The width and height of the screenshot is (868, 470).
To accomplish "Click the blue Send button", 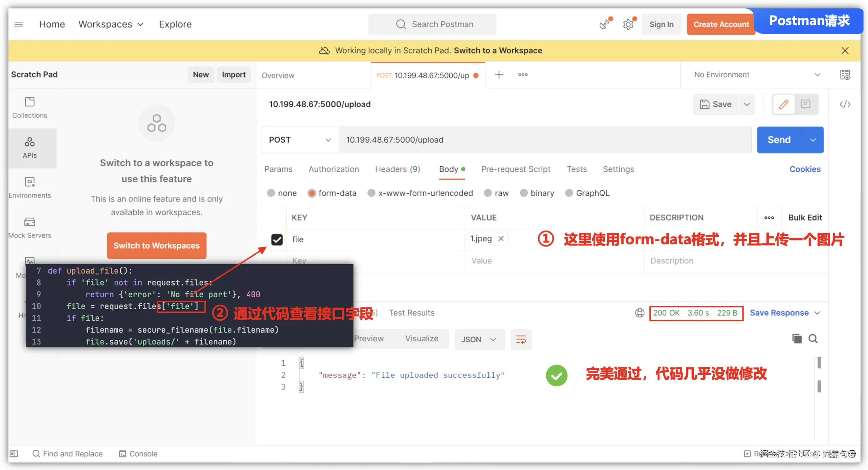I will pyautogui.click(x=778, y=140).
